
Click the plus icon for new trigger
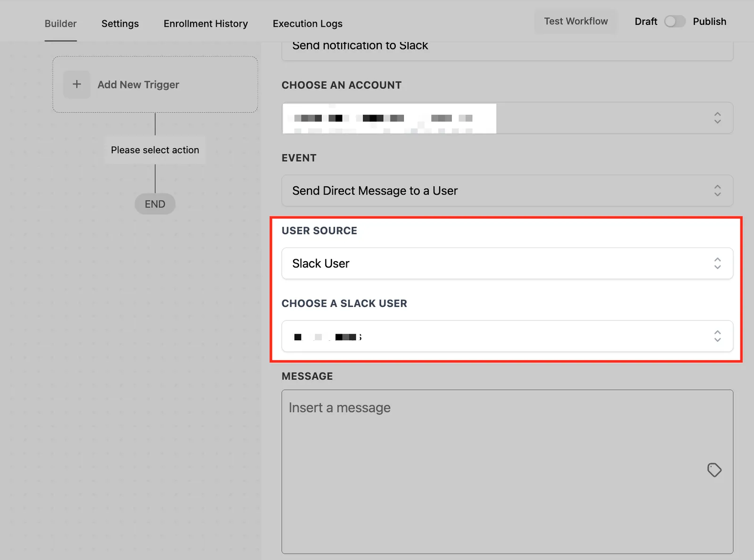click(77, 84)
